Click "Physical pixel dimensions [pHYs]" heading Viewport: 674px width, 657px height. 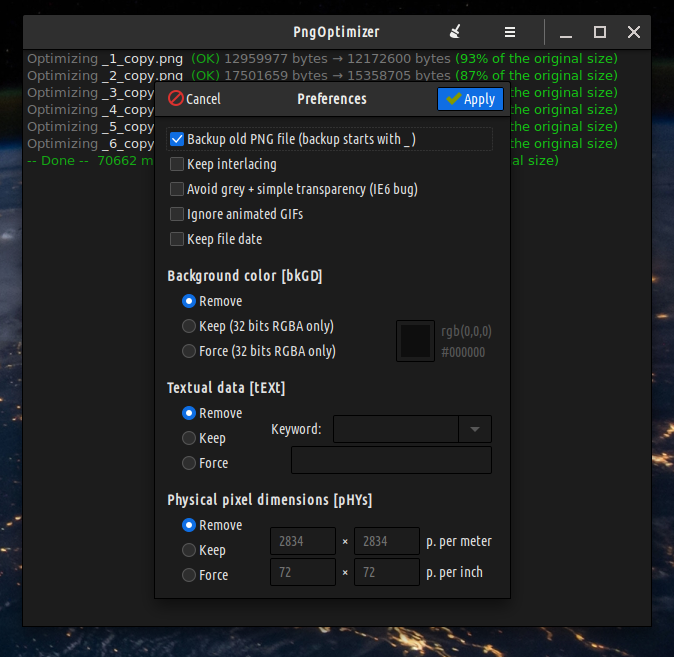coord(270,500)
